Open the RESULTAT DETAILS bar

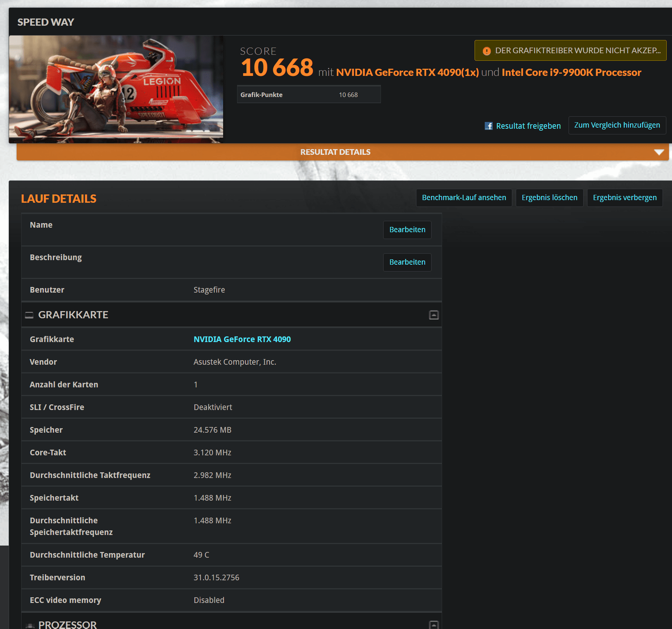click(342, 152)
